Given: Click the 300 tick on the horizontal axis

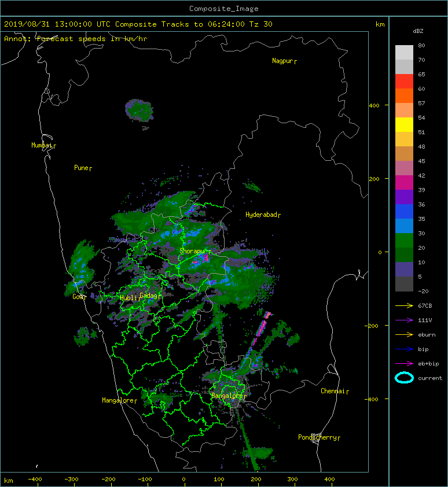Looking at the screenshot, I should 292,479.
